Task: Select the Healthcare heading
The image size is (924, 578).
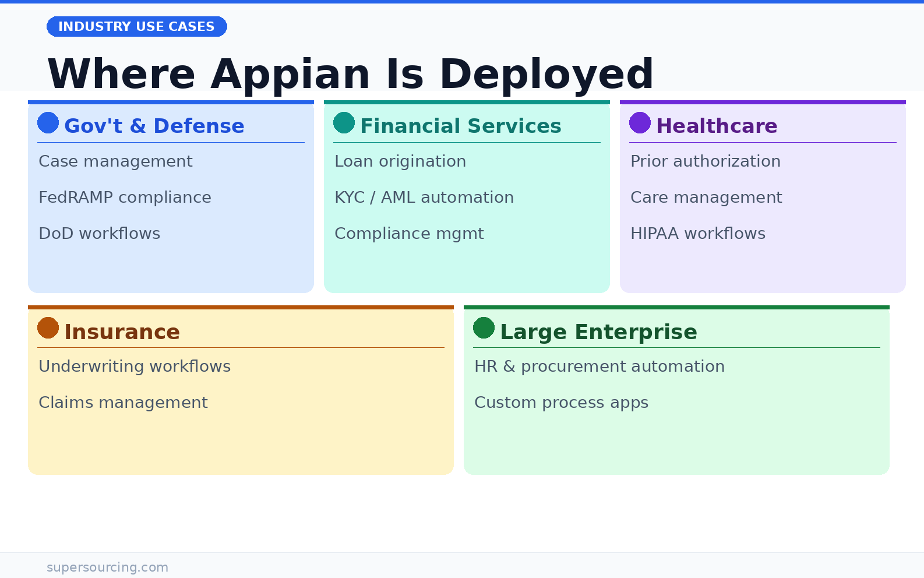Action: tap(717, 126)
